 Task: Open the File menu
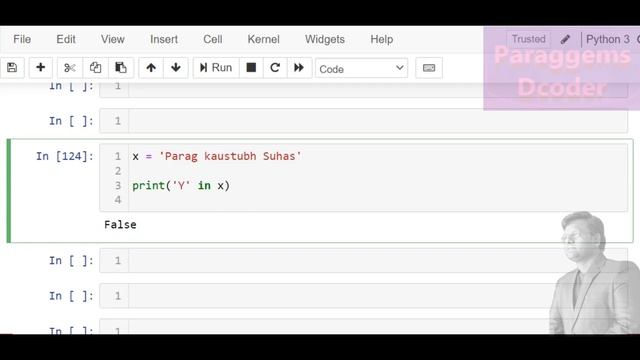(22, 39)
